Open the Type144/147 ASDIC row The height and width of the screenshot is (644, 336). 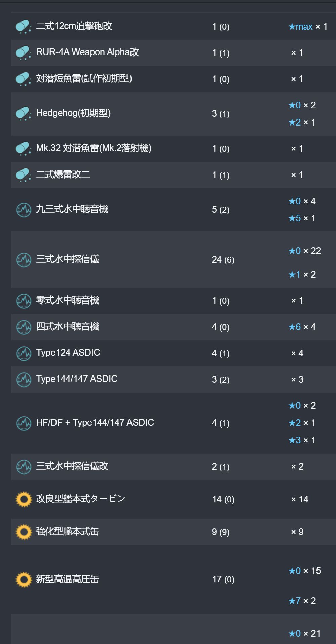pyautogui.click(x=174, y=379)
